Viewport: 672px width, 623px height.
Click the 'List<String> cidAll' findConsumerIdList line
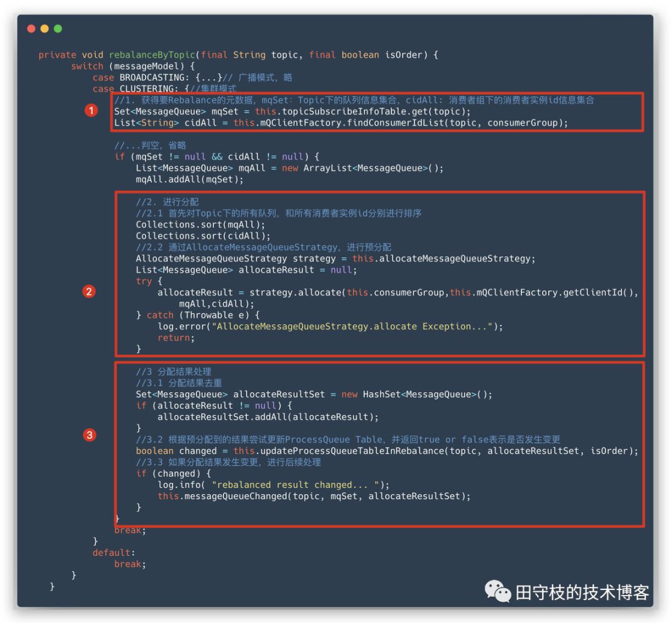pyautogui.click(x=341, y=123)
